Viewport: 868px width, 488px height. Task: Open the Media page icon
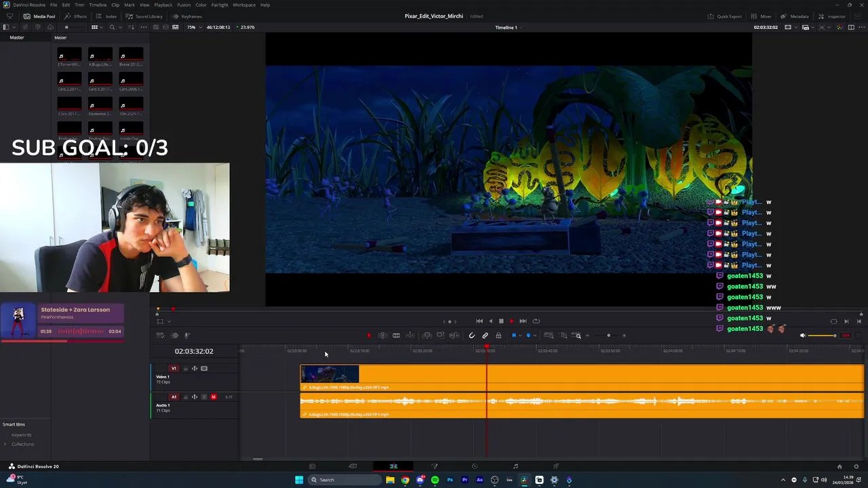312,466
